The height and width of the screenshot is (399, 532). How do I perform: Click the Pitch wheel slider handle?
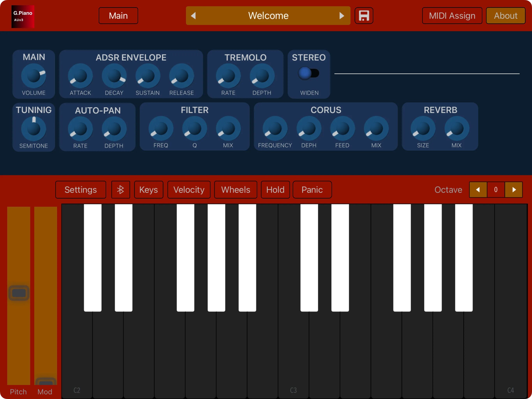coord(19,293)
